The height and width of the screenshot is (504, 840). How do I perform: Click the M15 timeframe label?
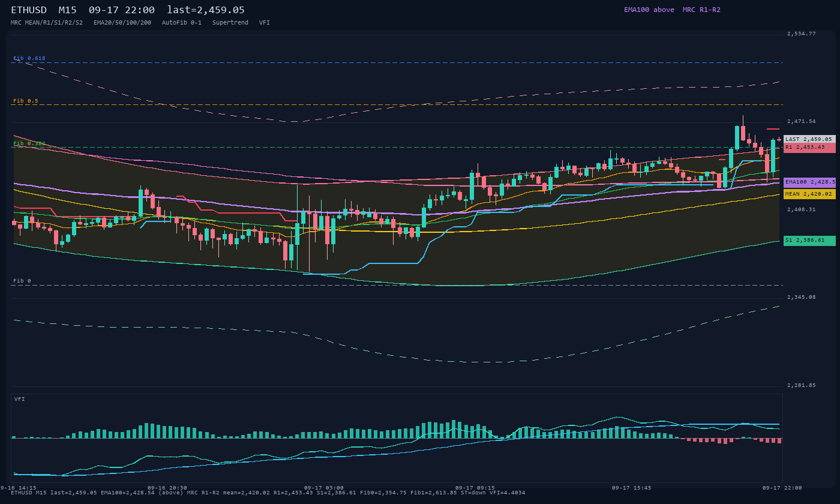[67, 10]
